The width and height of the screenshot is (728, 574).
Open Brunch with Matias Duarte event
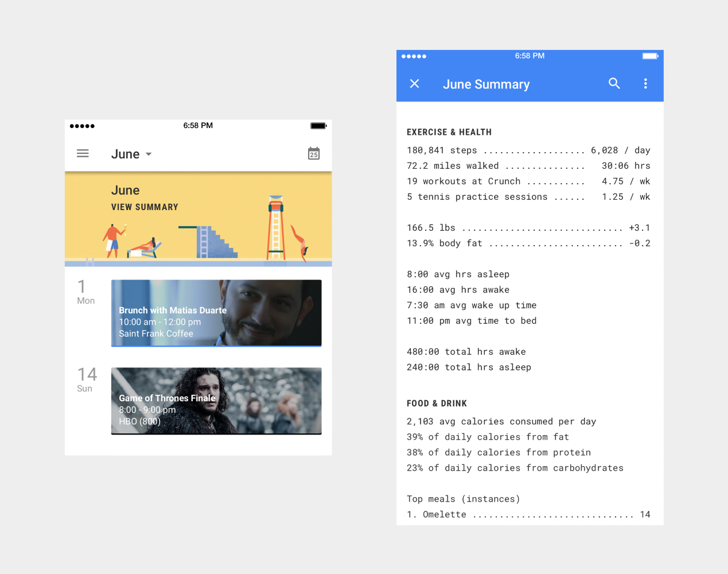(x=216, y=313)
